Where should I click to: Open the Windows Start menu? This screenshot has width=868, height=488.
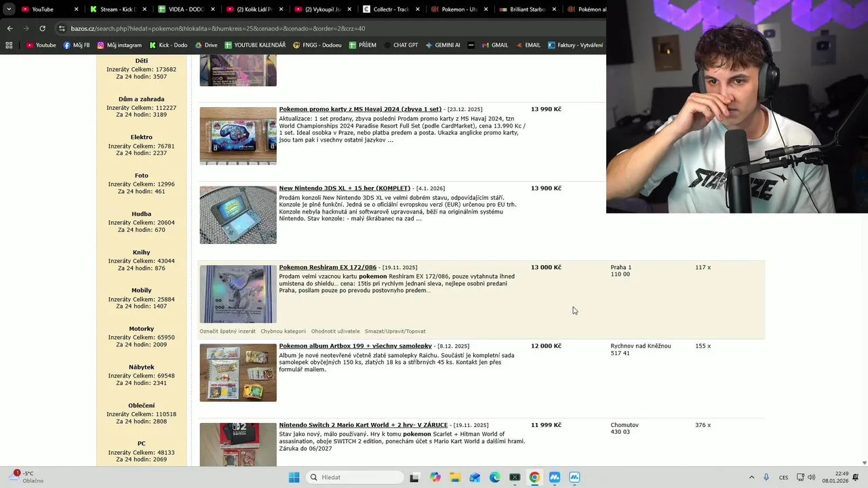point(294,477)
